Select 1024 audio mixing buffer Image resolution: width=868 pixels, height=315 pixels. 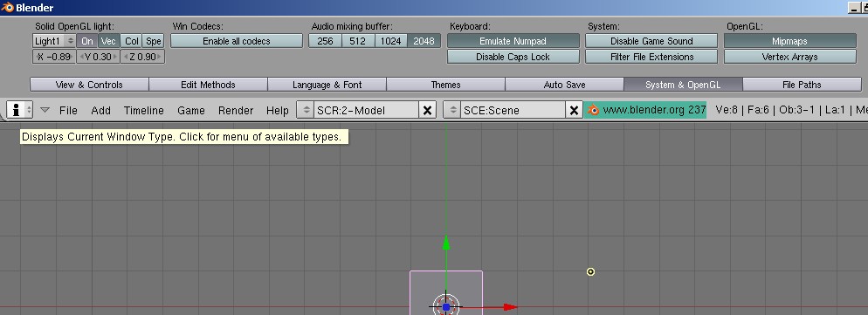[391, 41]
